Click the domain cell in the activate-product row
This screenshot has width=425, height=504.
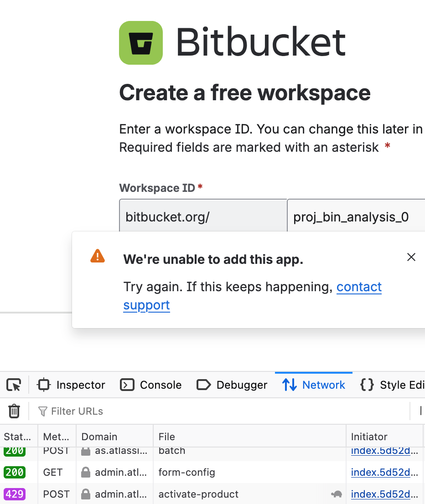coord(114,494)
